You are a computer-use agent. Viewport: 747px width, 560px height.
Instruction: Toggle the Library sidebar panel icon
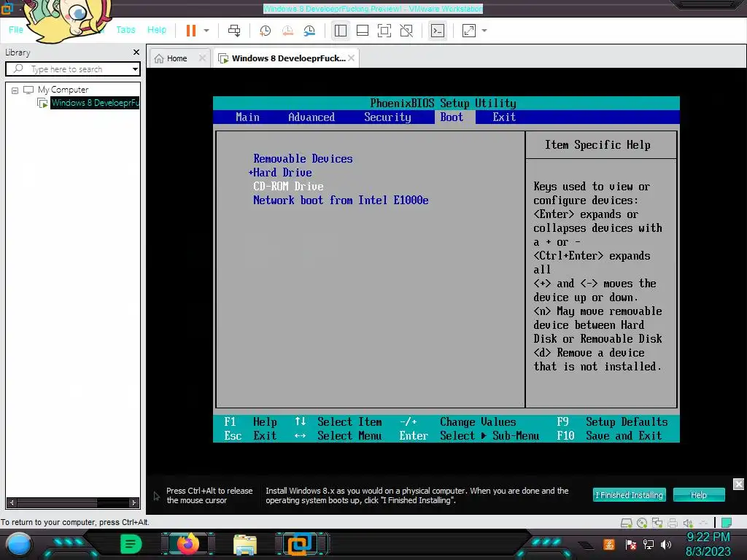[340, 31]
